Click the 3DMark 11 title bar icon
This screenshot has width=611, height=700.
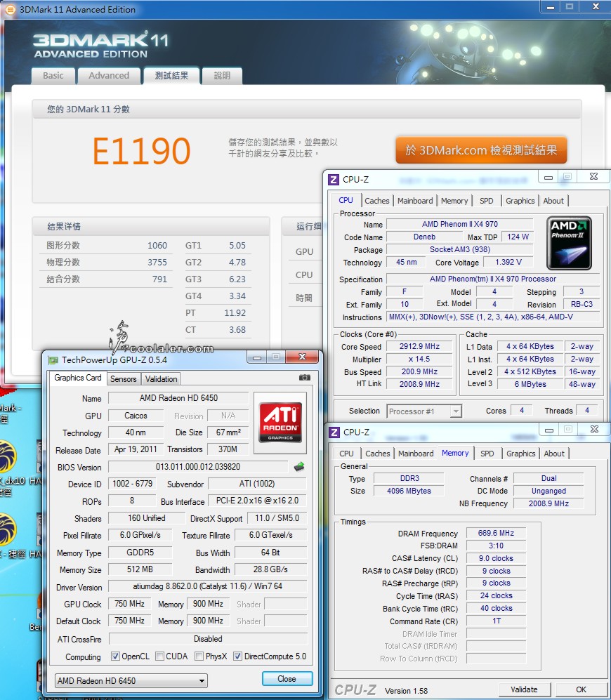(x=10, y=9)
